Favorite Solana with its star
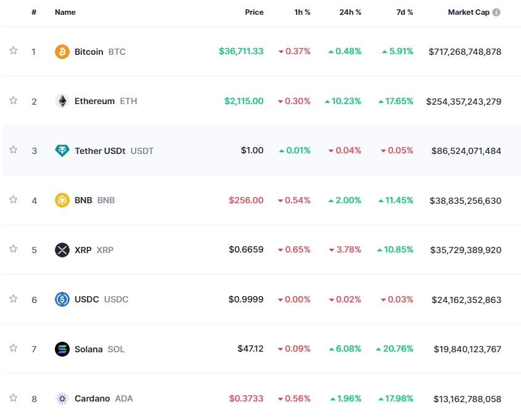Viewport: 521px width, 420px height. [13, 348]
